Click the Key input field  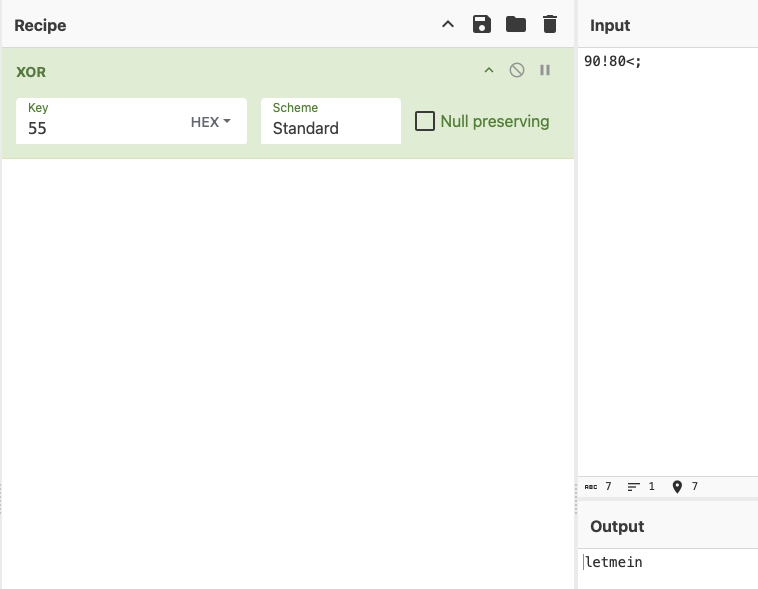coord(100,128)
